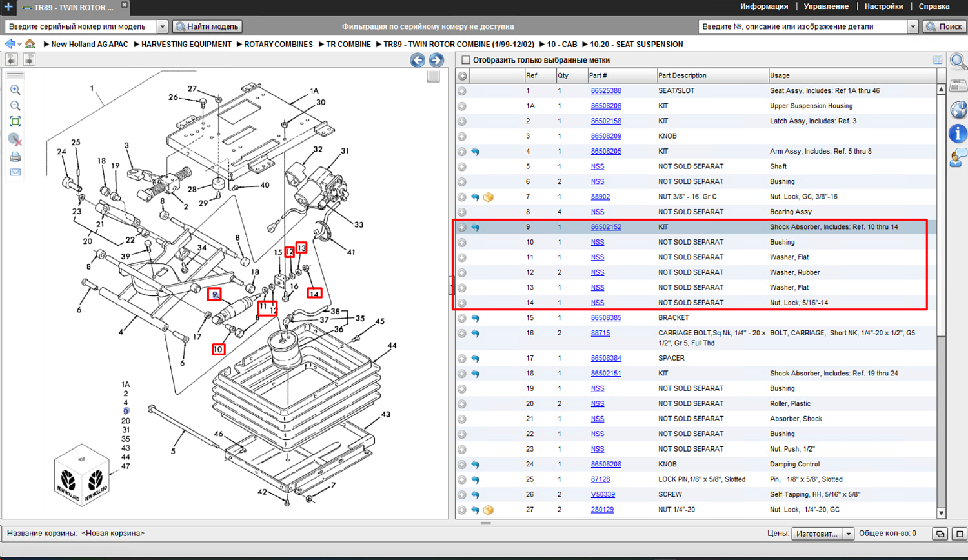This screenshot has height=560, width=968.
Task: Zoom out of the parts diagram
Action: [x=15, y=106]
